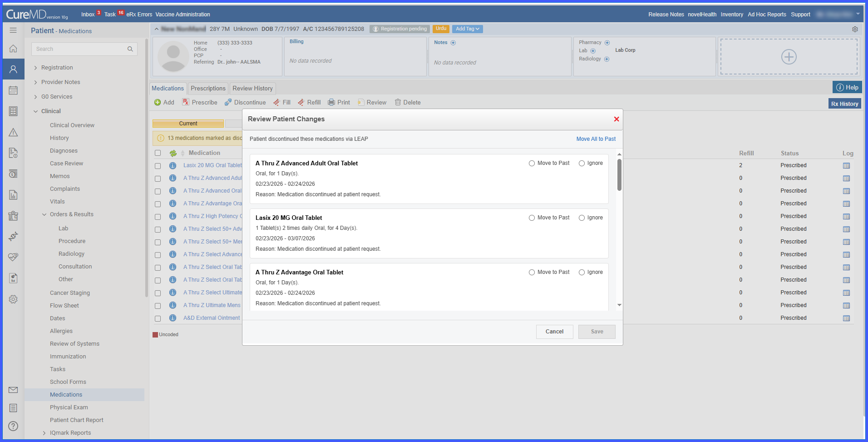Open the calendar scheduler sidebar icon

[x=13, y=90]
